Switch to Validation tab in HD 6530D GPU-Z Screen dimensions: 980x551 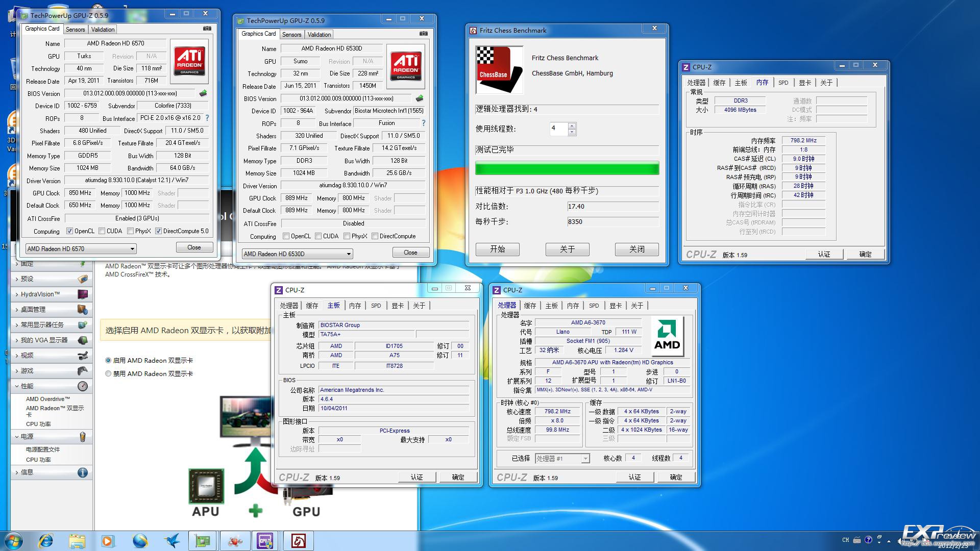pos(320,35)
